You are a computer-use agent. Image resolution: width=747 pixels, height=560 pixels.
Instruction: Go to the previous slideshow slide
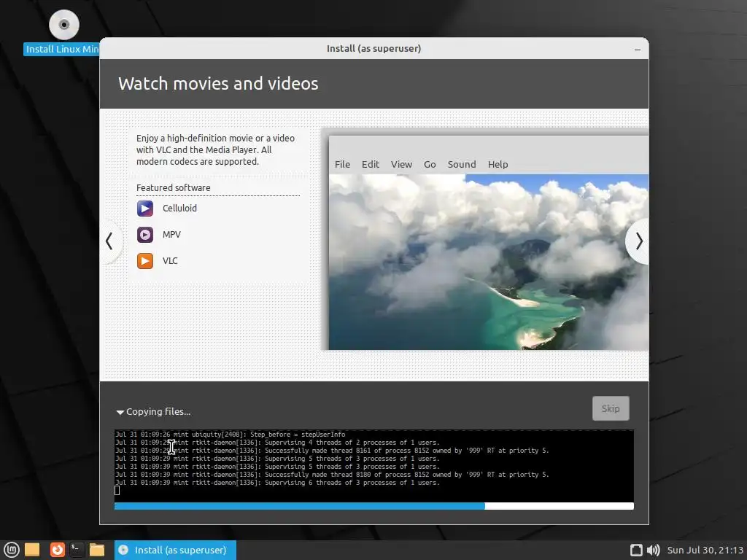click(109, 241)
